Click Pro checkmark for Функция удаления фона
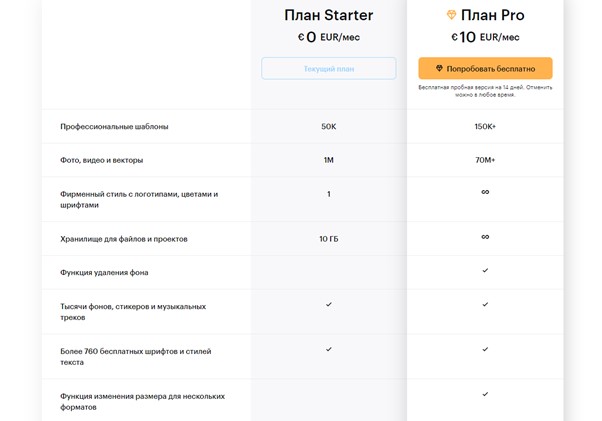 [485, 271]
